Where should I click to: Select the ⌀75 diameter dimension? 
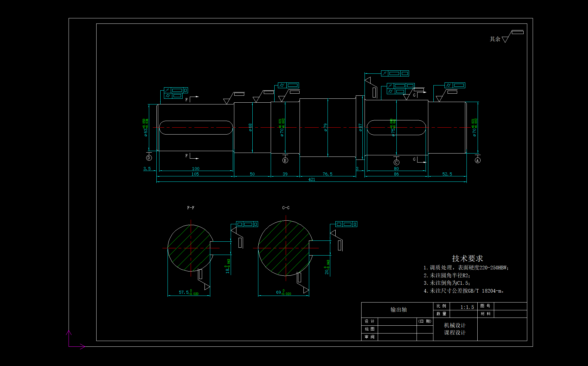[x=393, y=128]
